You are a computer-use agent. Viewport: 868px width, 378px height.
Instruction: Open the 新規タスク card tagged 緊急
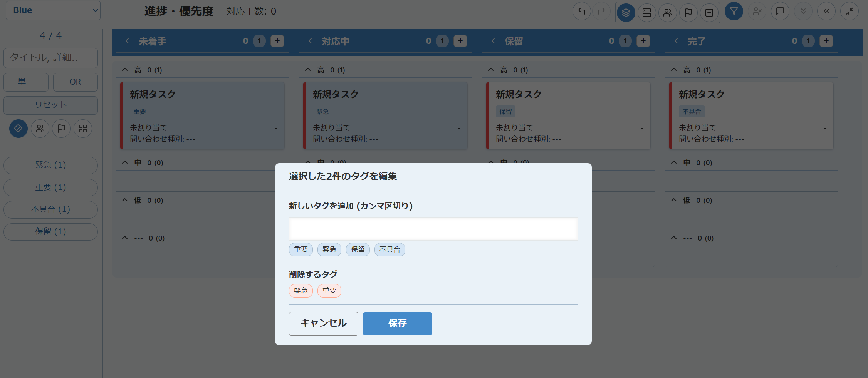(x=385, y=115)
